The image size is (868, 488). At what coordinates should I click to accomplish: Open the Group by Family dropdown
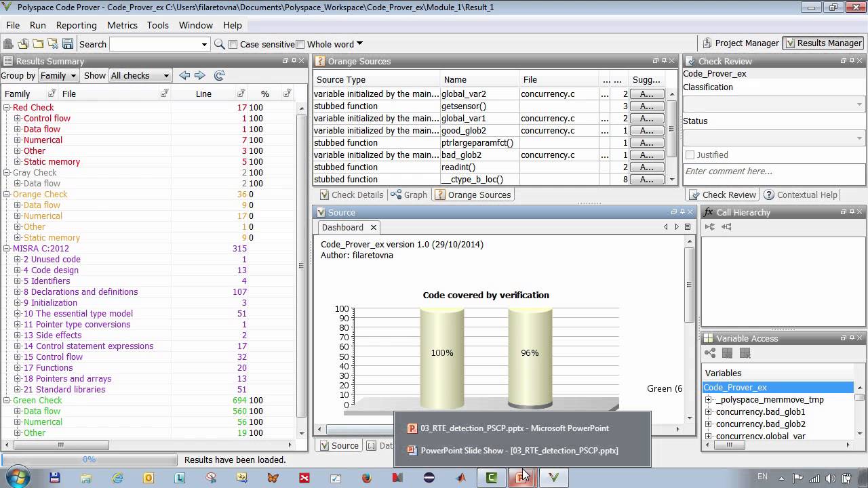[58, 76]
